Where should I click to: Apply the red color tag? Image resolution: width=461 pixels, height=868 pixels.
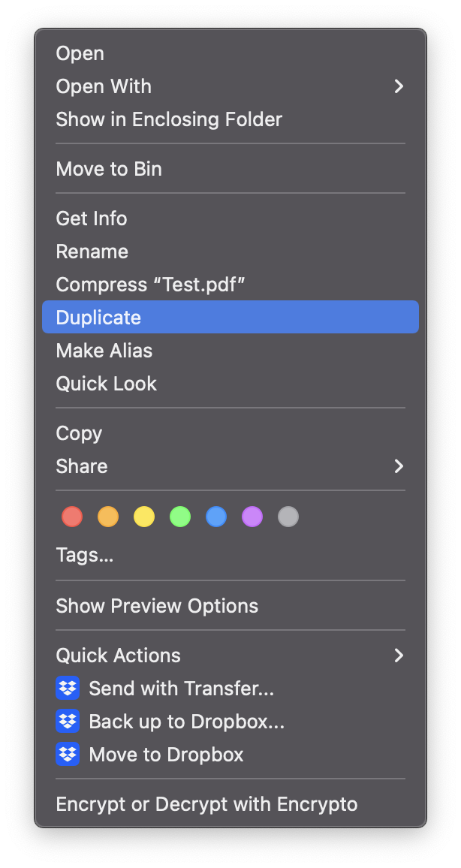click(72, 517)
